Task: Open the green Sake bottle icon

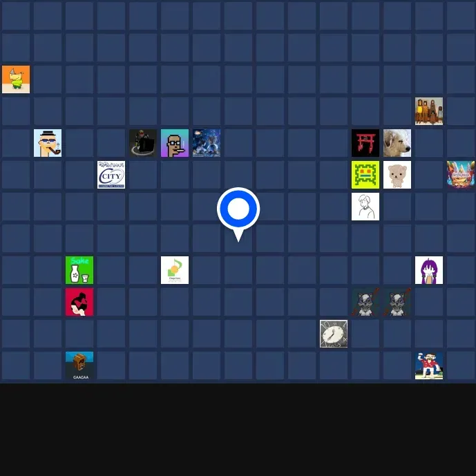Action: pos(79,270)
